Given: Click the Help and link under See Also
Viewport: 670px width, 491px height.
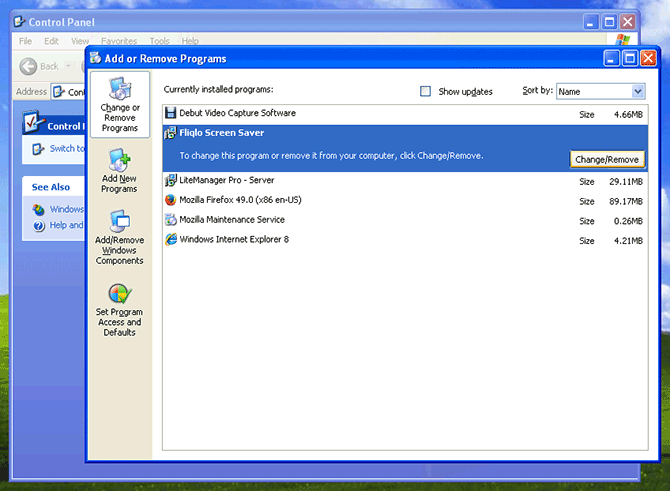Looking at the screenshot, I should [66, 225].
